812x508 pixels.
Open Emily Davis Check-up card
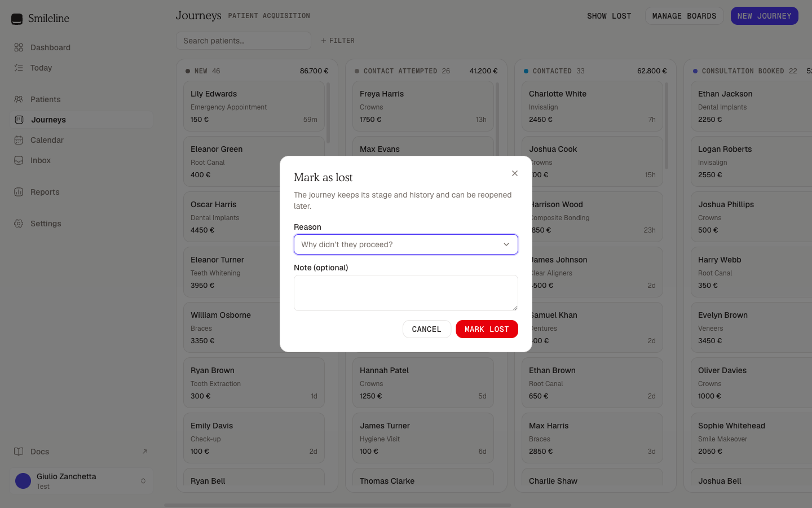tap(254, 438)
